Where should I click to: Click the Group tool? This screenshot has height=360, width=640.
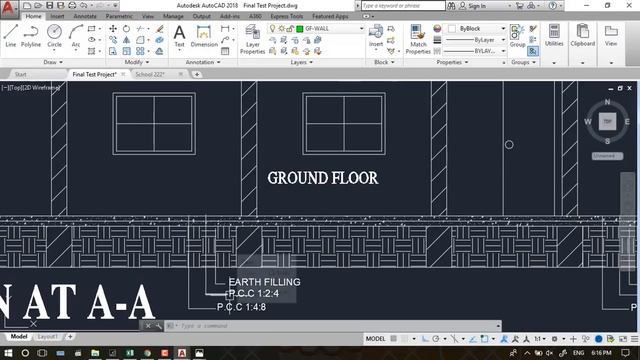click(x=517, y=36)
